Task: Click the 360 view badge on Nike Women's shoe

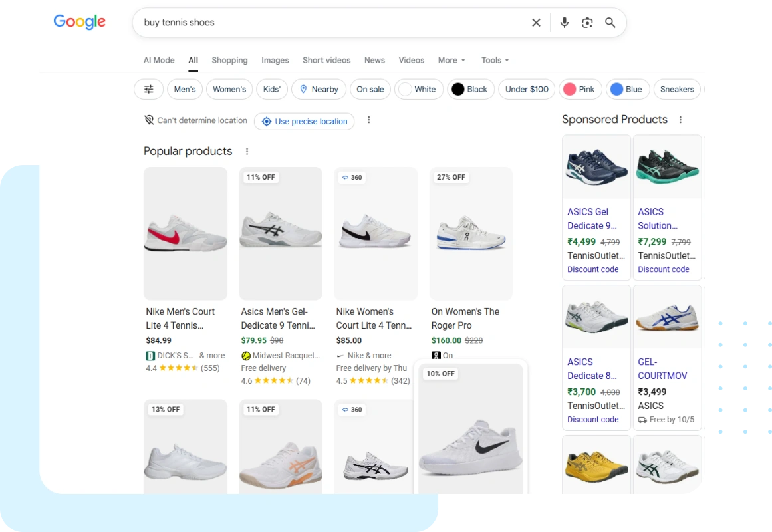Action: click(352, 178)
